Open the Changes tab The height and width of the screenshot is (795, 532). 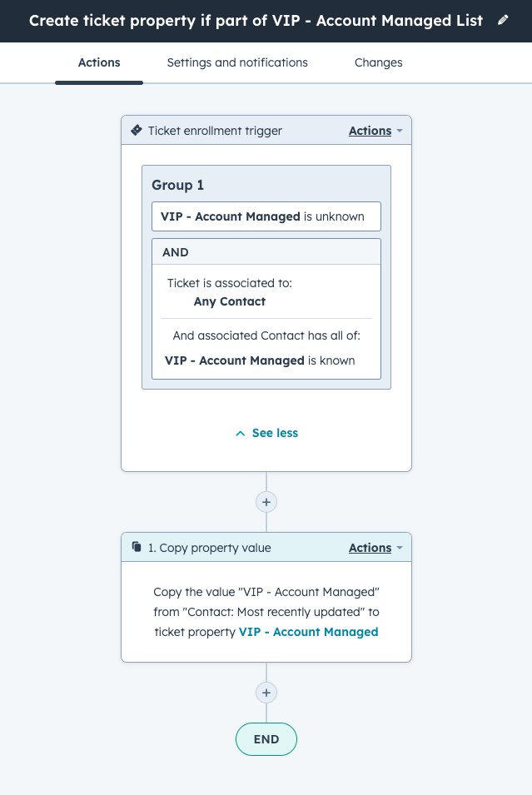[379, 62]
